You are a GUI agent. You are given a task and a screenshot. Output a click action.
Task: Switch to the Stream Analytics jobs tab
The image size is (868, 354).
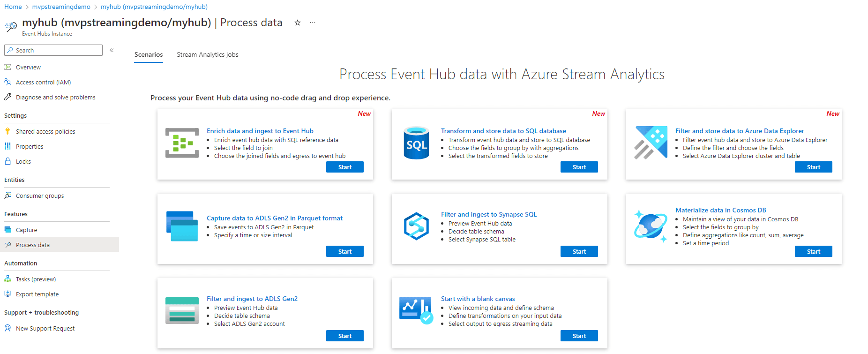tap(207, 54)
